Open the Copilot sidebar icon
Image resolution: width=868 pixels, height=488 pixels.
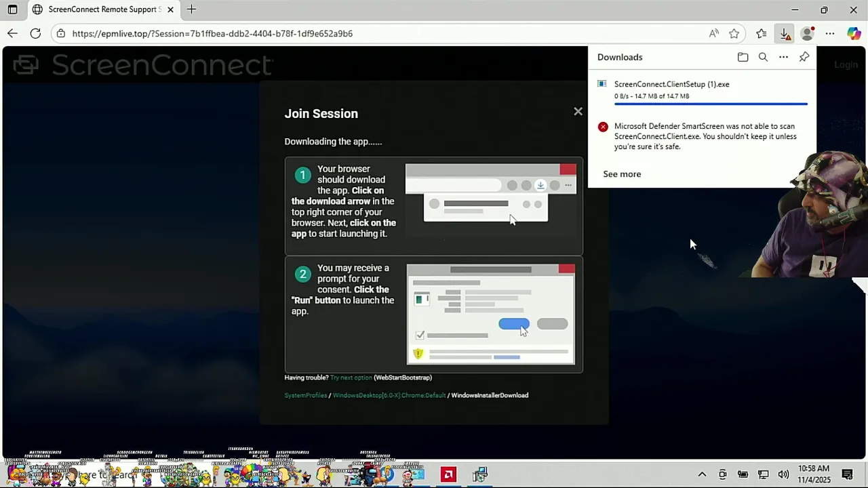[854, 33]
